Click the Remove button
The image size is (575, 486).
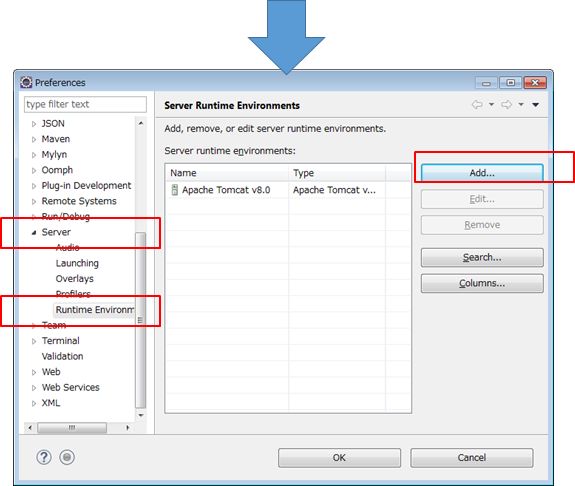point(482,225)
